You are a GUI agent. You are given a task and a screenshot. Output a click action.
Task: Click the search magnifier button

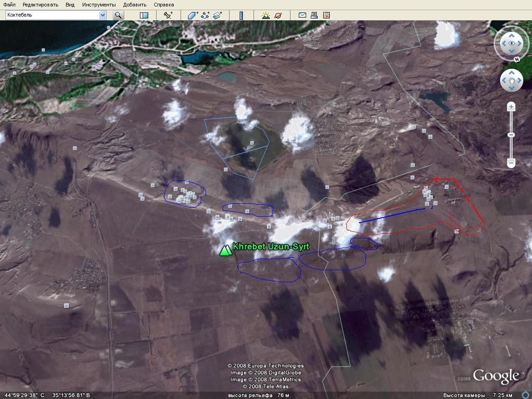118,15
